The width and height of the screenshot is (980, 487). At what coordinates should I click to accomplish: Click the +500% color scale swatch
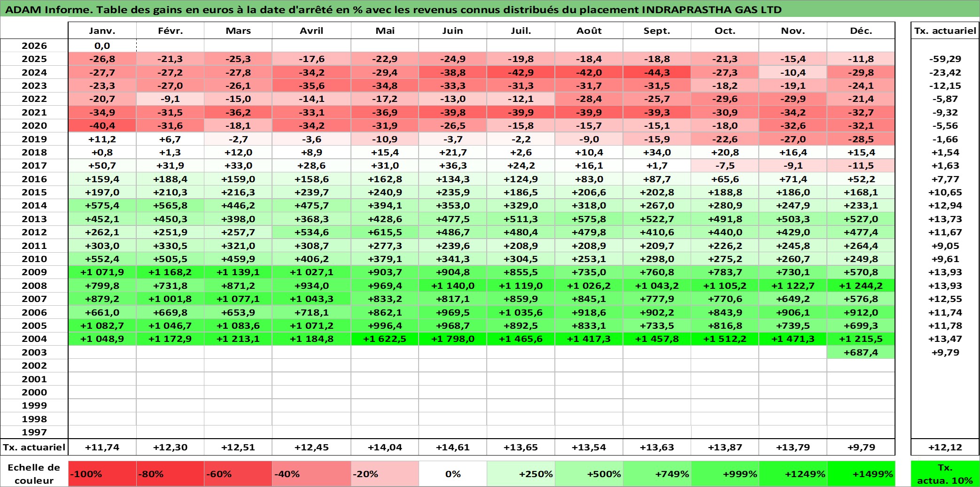click(589, 474)
